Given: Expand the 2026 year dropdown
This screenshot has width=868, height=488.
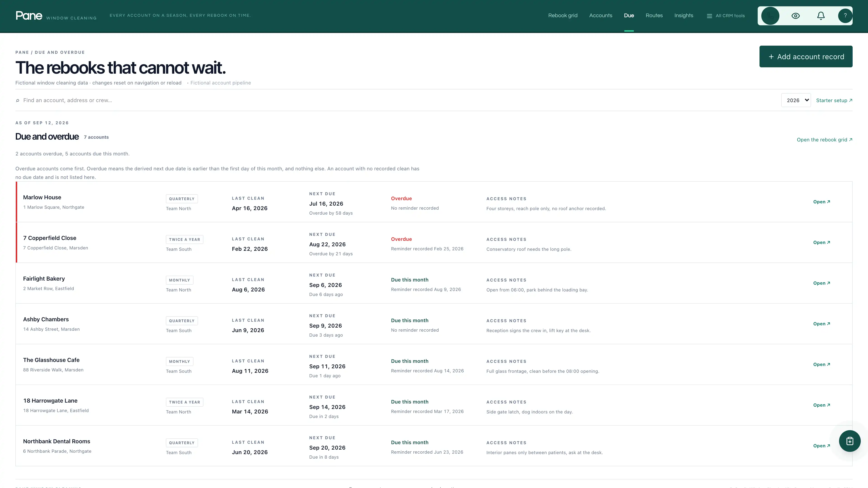Looking at the screenshot, I should click(x=796, y=100).
